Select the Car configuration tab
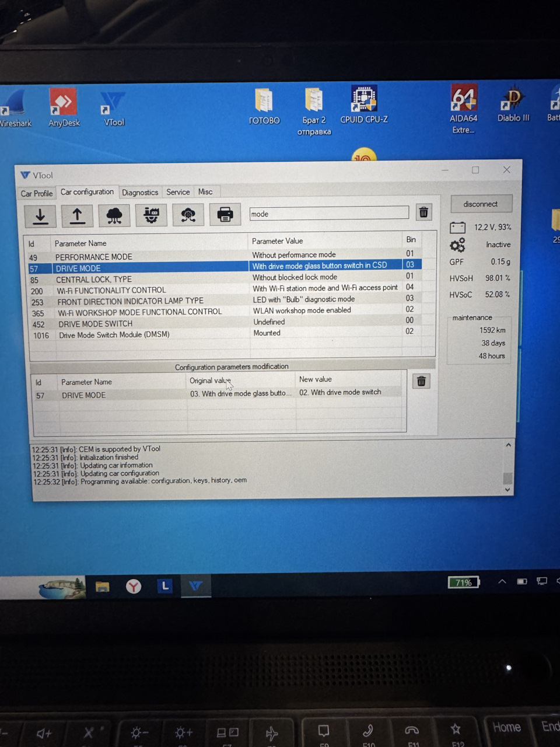 coord(87,191)
